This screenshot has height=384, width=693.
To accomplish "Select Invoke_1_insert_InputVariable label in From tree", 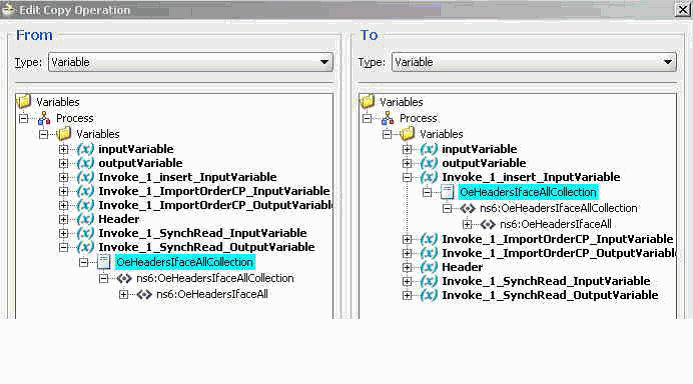I will point(187,178).
